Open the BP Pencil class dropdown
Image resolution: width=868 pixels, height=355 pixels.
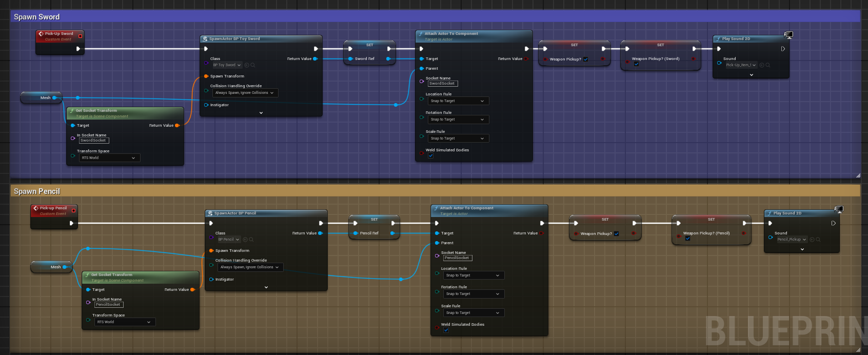point(229,240)
